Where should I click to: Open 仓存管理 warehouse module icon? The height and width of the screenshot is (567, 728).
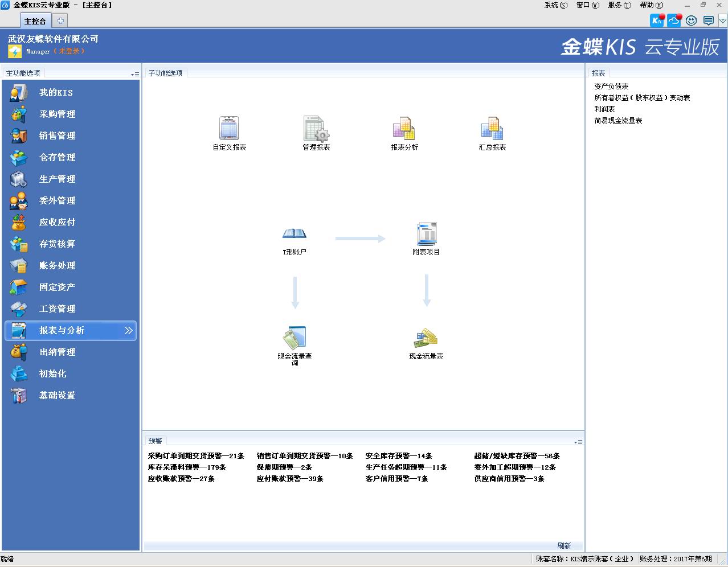click(x=19, y=158)
